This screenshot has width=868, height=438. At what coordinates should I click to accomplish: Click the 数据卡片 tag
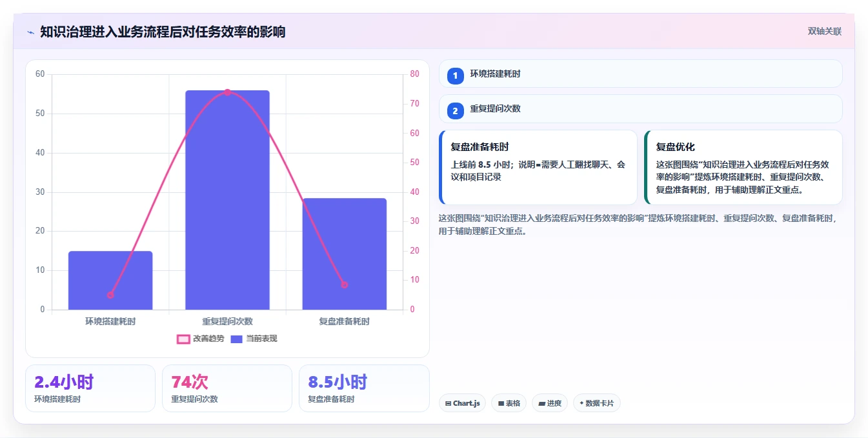pyautogui.click(x=597, y=403)
